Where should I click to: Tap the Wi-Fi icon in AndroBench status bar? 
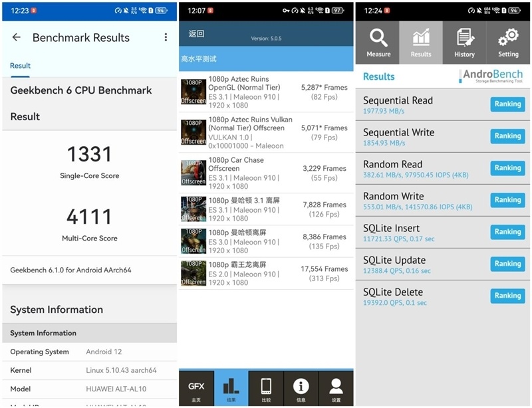point(497,11)
